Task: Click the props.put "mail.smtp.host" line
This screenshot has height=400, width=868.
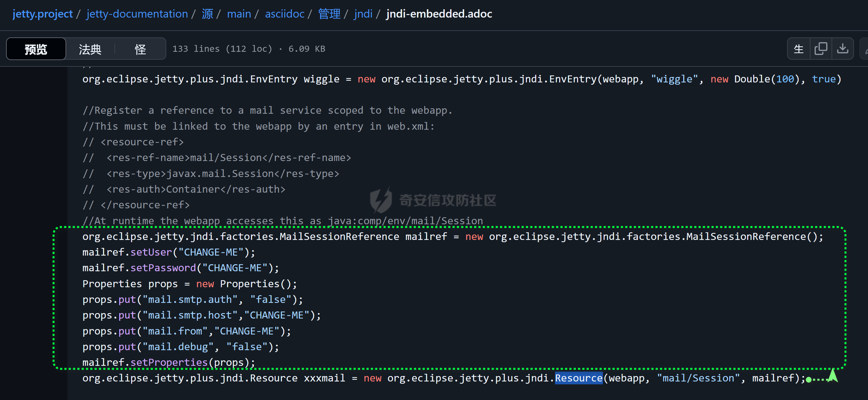Action: click(x=202, y=315)
